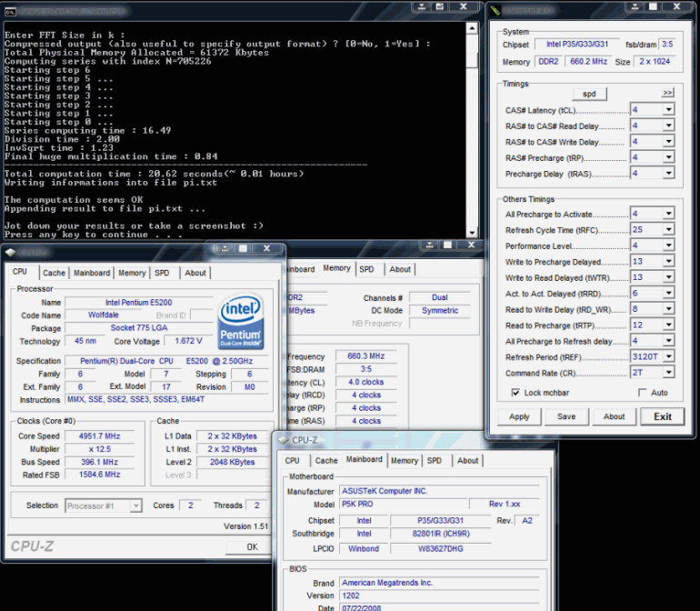700x611 pixels.
Task: Enable the Auto checkbox in MemSet
Action: tap(643, 393)
